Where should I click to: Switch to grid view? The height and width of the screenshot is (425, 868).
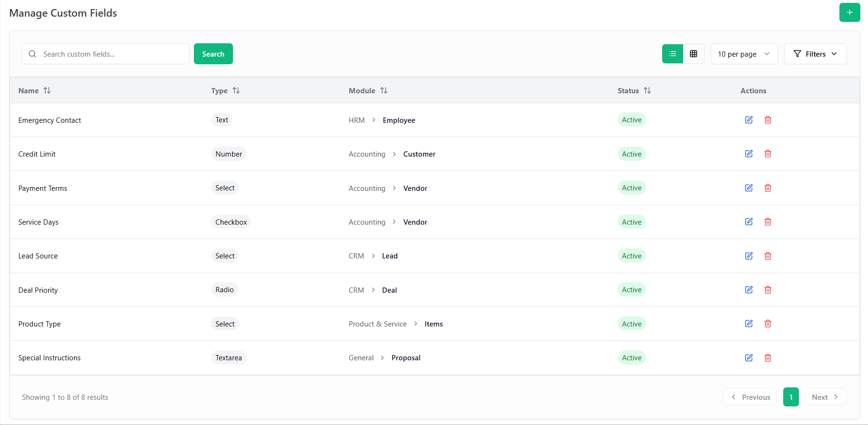[x=694, y=54]
